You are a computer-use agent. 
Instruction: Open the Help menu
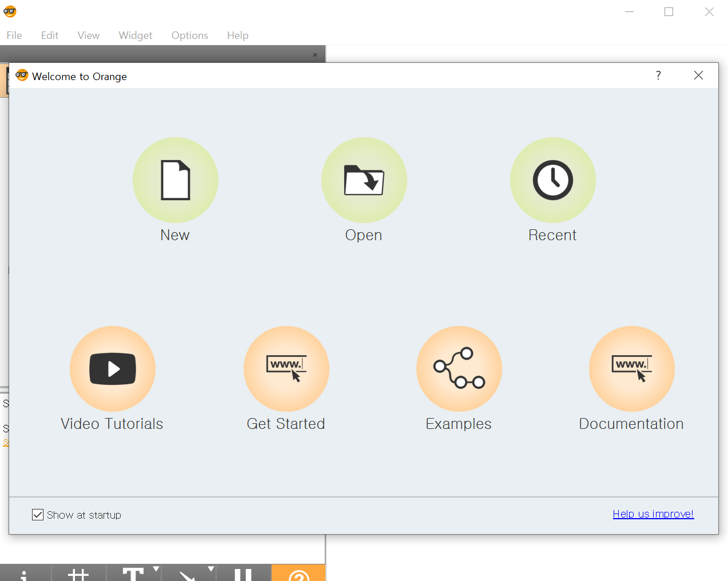[238, 35]
